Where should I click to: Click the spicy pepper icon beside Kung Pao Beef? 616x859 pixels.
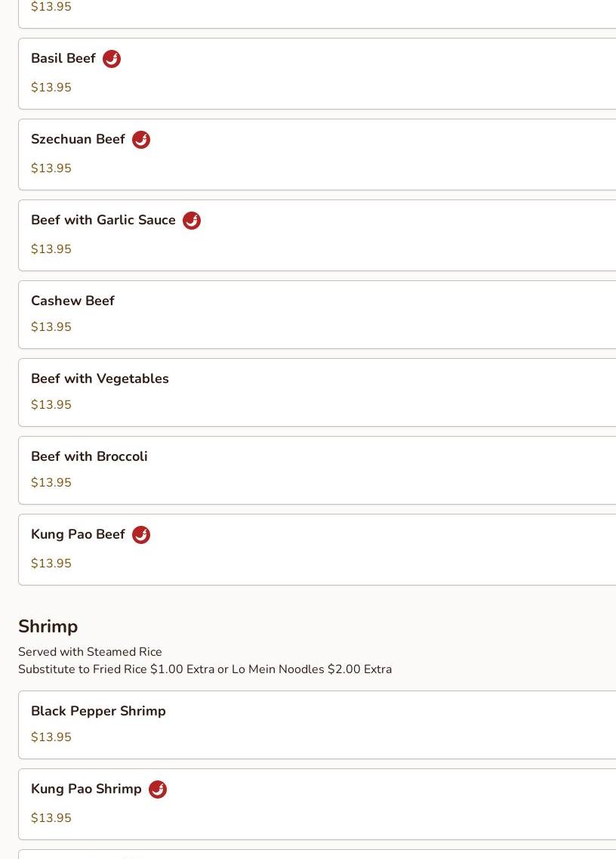coord(141,535)
